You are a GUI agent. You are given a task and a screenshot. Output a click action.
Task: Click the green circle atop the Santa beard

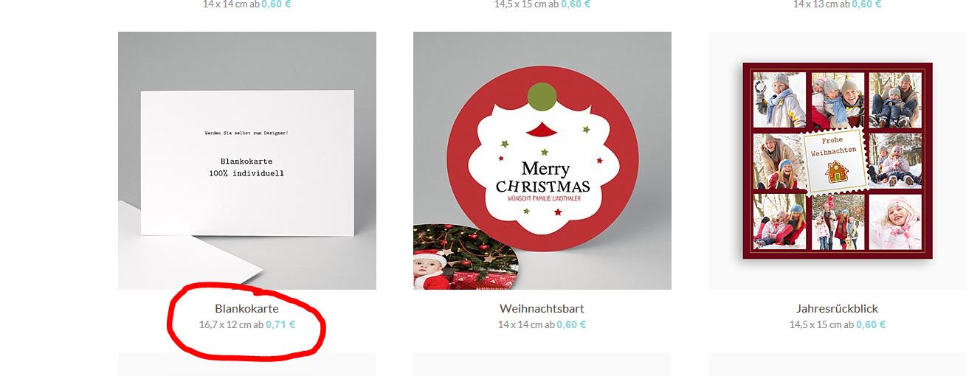click(542, 98)
